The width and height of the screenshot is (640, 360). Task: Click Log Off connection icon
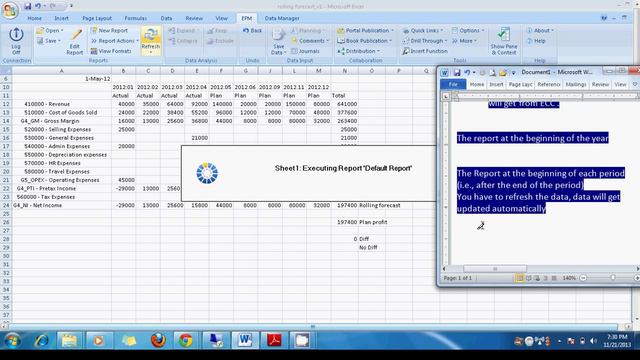coord(16,40)
